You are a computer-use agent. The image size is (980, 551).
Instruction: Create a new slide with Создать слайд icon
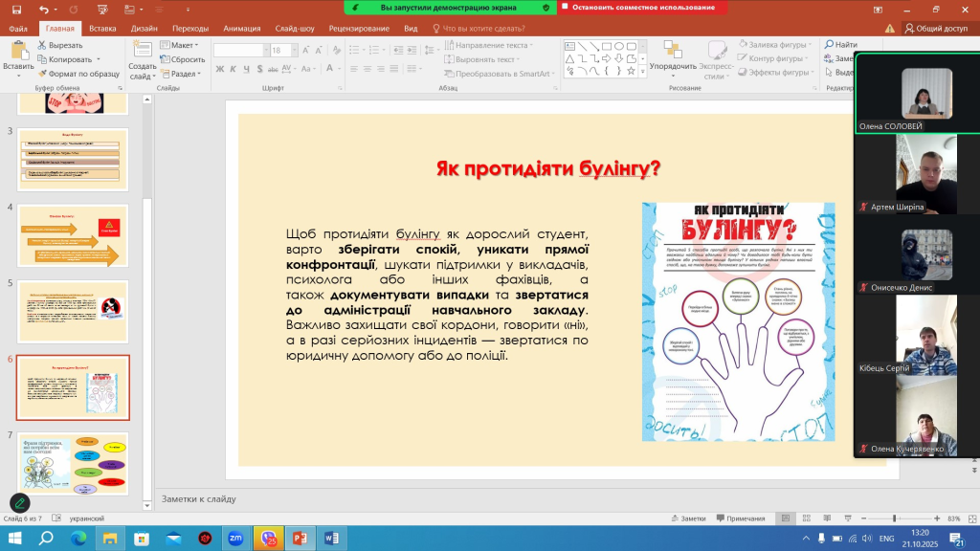point(142,50)
